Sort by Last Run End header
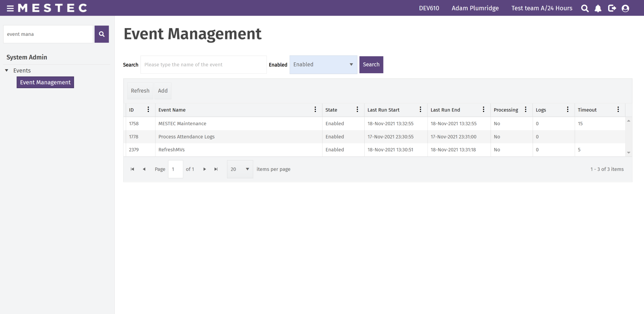This screenshot has width=644, height=314. point(445,110)
